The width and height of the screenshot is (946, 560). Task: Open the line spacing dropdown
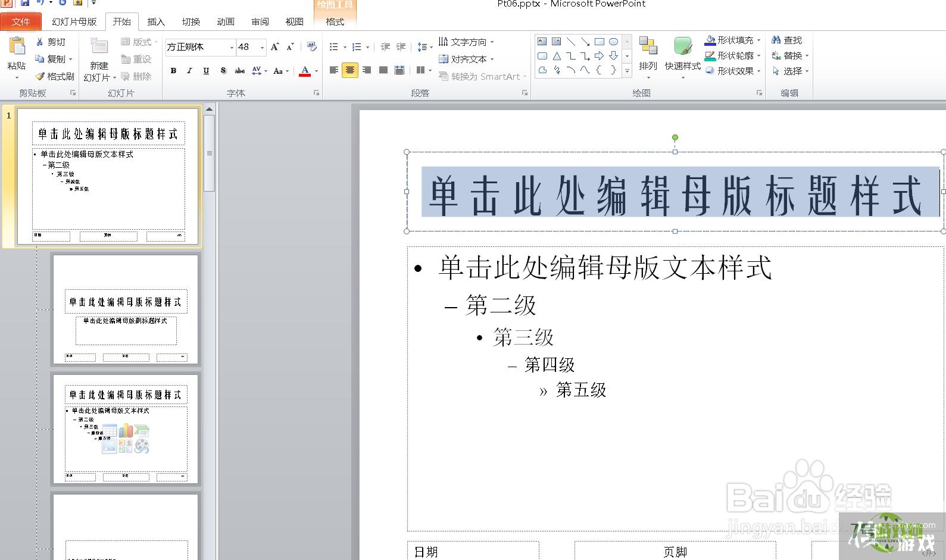[x=424, y=47]
